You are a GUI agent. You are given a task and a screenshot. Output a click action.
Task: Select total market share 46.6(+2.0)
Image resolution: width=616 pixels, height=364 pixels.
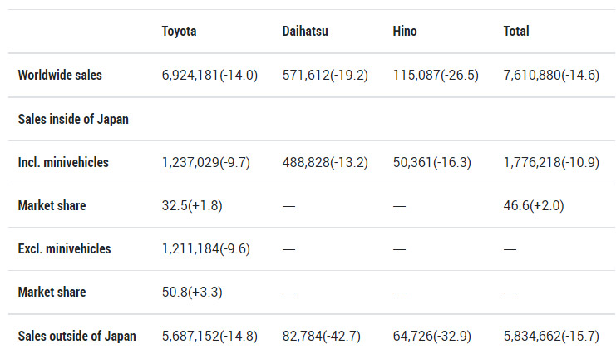point(534,205)
